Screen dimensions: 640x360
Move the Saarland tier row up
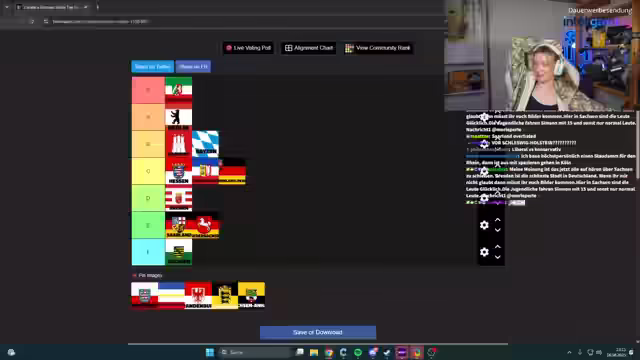[498, 220]
